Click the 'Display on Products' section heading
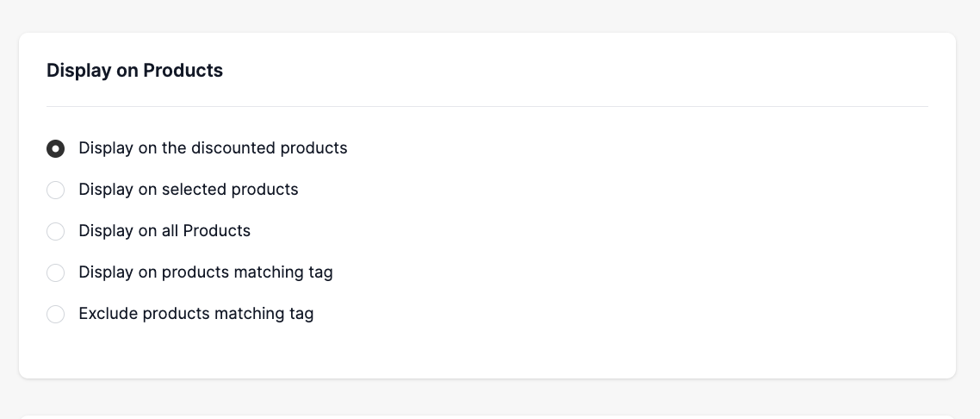Screen dimensions: 980x419 pos(134,71)
